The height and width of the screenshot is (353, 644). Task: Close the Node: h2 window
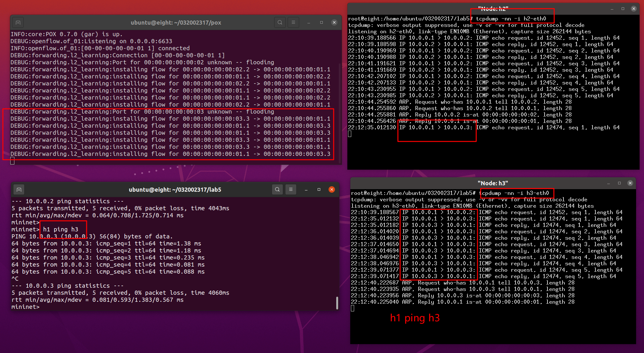[633, 9]
